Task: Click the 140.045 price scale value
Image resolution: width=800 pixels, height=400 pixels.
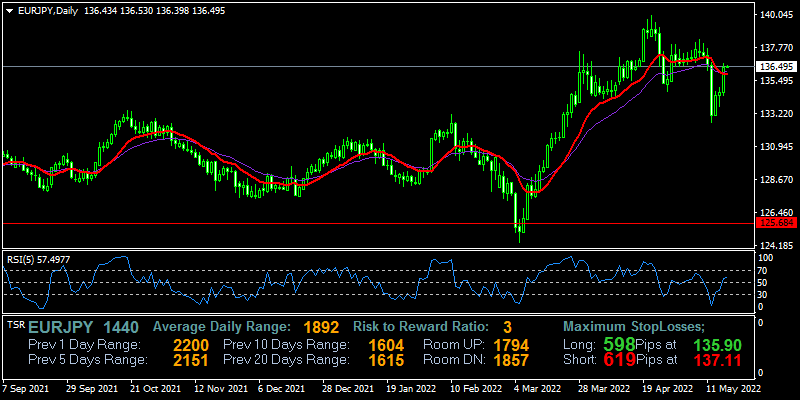Action: (777, 15)
